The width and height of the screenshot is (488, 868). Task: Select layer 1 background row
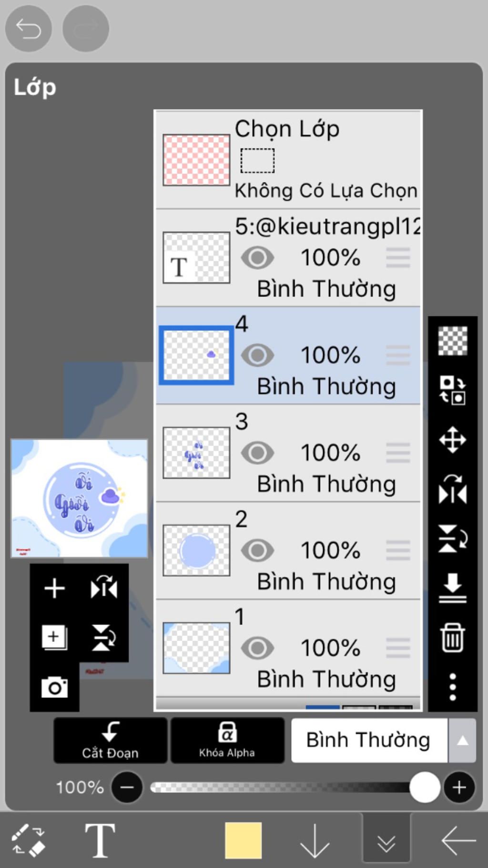point(288,648)
